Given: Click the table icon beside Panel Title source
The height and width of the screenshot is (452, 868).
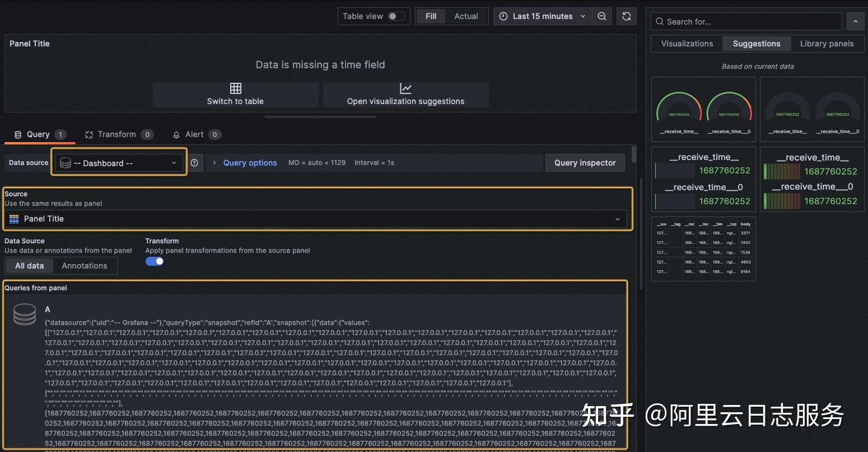Looking at the screenshot, I should click(13, 219).
